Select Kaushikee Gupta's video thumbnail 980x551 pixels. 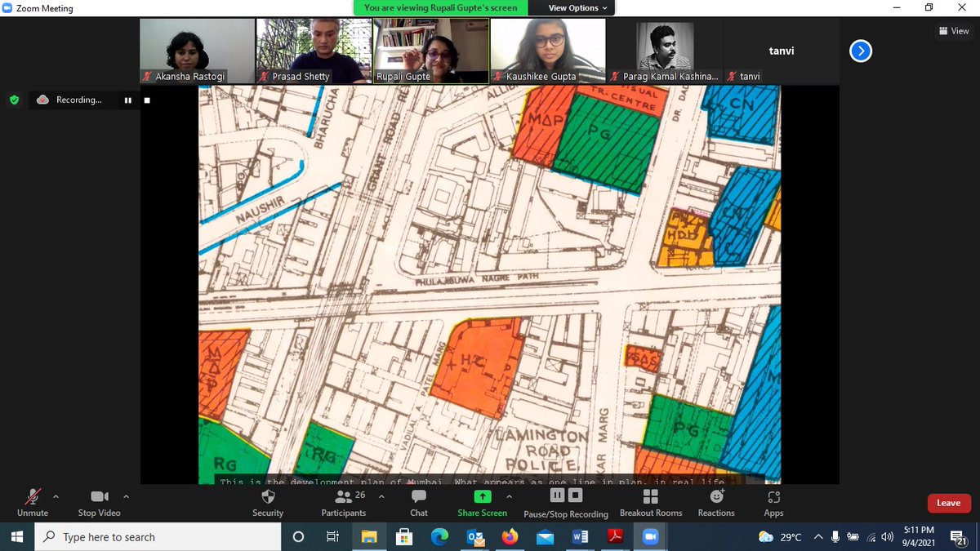tap(547, 51)
